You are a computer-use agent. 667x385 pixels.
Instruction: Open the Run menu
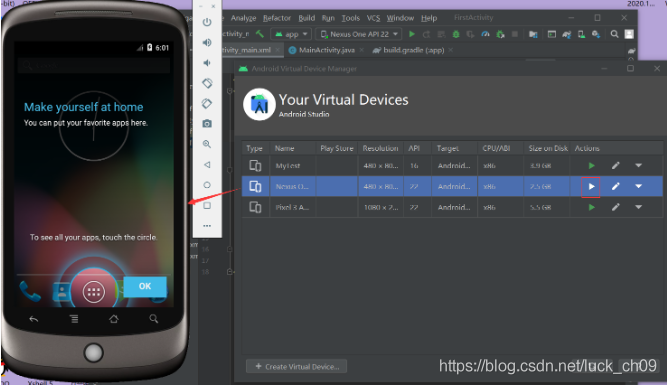pos(328,18)
